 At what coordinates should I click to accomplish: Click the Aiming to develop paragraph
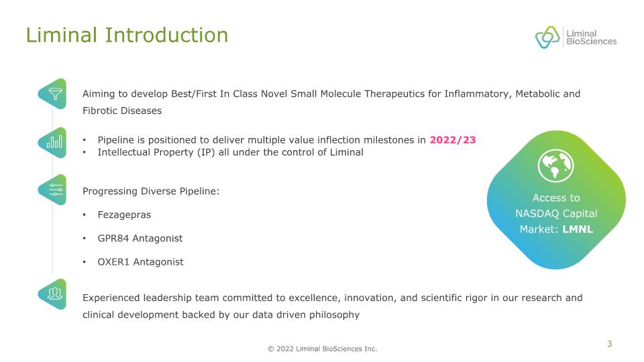pyautogui.click(x=331, y=102)
